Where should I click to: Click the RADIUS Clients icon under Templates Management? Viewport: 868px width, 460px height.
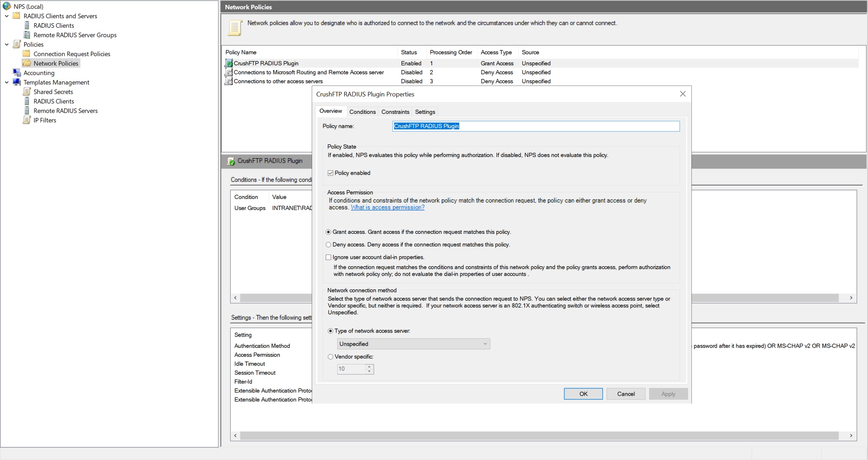27,101
